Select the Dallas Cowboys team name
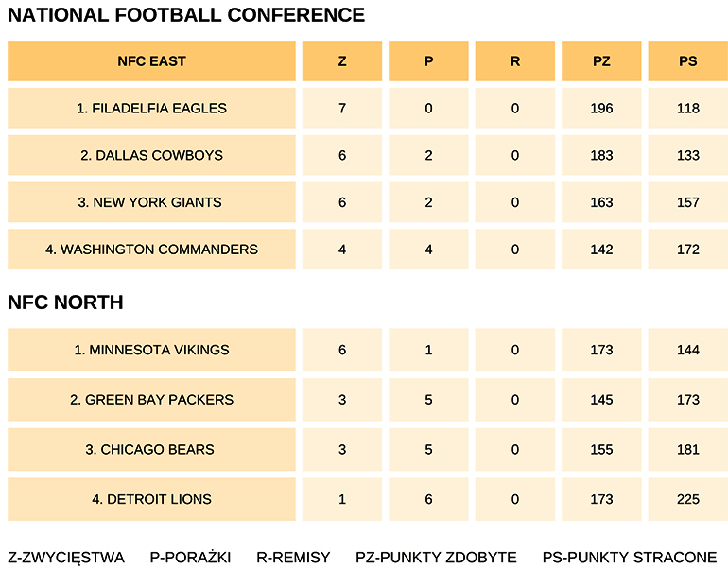The height and width of the screenshot is (569, 728). [x=151, y=155]
